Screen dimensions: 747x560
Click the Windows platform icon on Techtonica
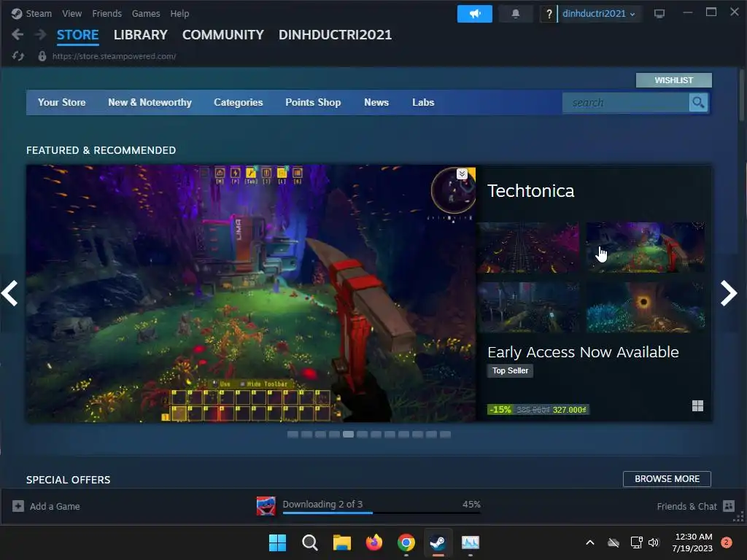pyautogui.click(x=697, y=405)
